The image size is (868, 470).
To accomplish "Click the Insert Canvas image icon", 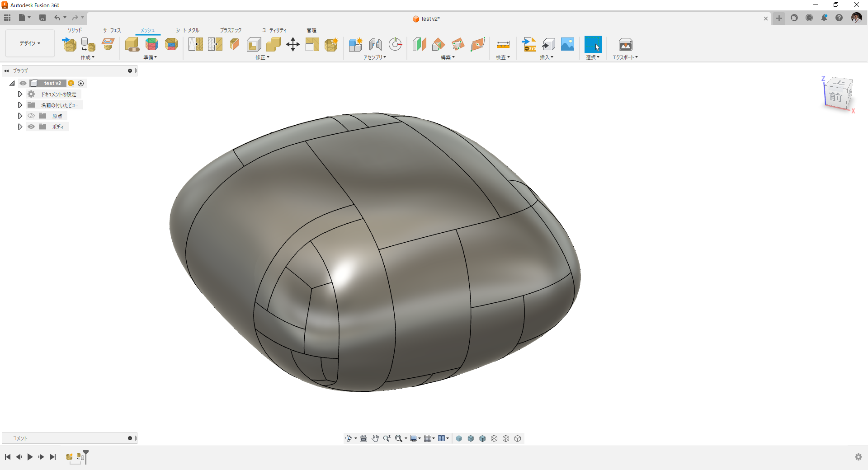I will pyautogui.click(x=567, y=44).
